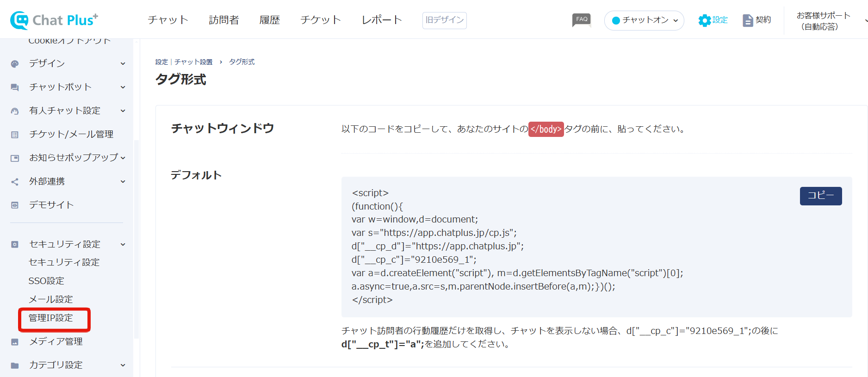Click the お客様サポート(自動応答) account name
Viewport: 868px width, 377px height.
tap(823, 21)
